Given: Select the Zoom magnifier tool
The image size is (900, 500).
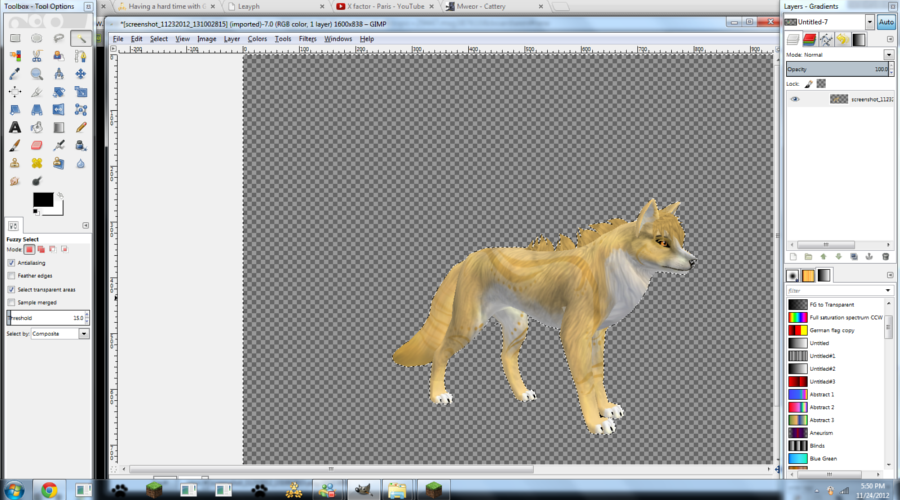Looking at the screenshot, I should 37,74.
